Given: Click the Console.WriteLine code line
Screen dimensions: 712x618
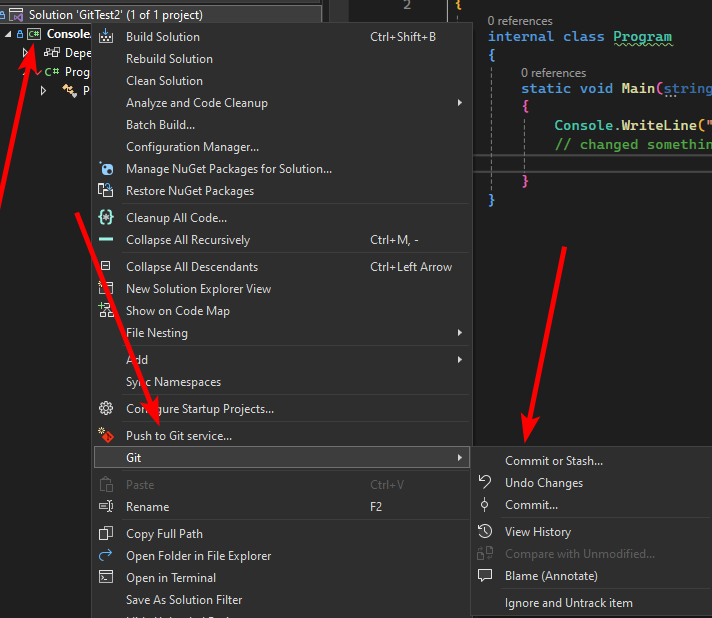Looking at the screenshot, I should [x=633, y=125].
